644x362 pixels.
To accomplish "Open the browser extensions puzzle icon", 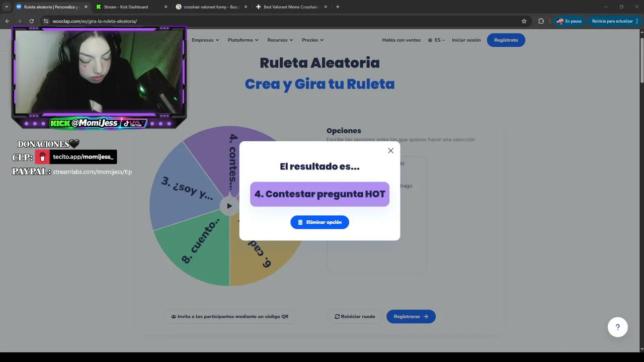I will click(541, 21).
